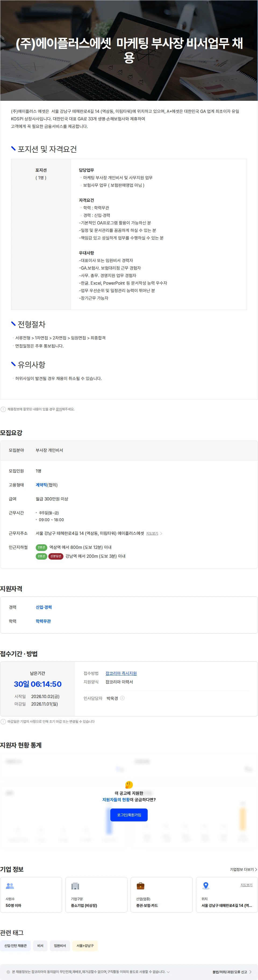Click the salary text 월급 300만원 이상
The image size is (258, 980).
[52, 499]
